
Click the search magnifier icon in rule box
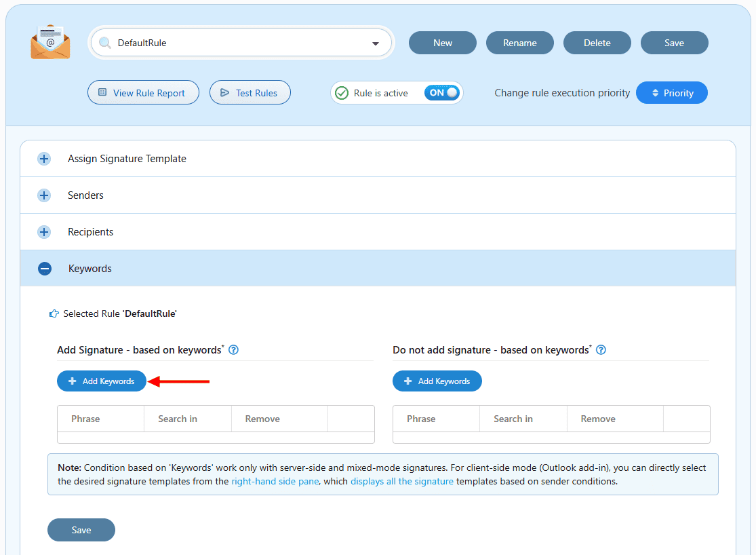[x=105, y=43]
